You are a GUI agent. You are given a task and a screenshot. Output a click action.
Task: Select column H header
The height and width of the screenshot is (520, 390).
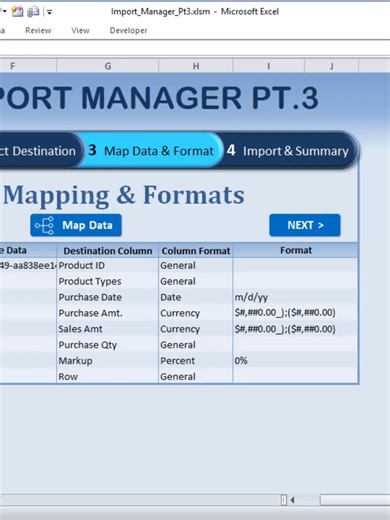(x=196, y=66)
